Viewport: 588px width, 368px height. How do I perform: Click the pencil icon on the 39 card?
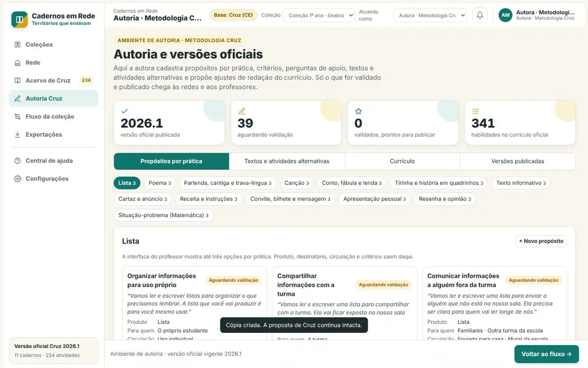(242, 111)
